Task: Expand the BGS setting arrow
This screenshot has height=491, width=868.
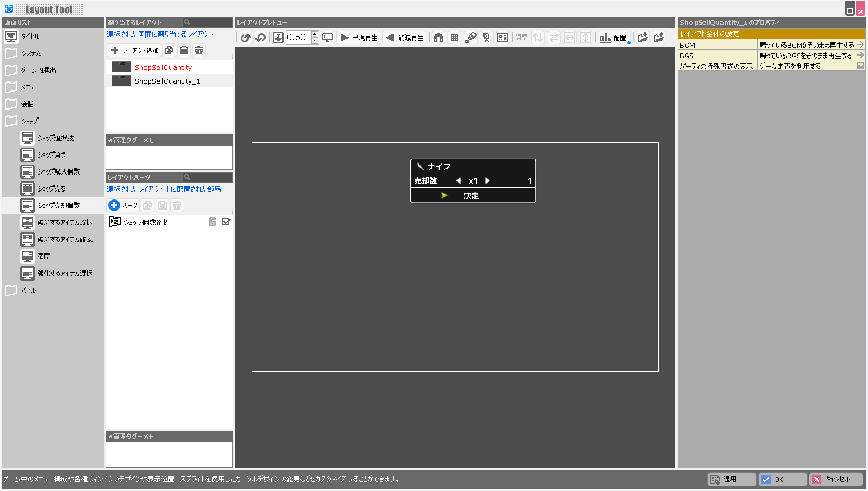Action: click(860, 56)
